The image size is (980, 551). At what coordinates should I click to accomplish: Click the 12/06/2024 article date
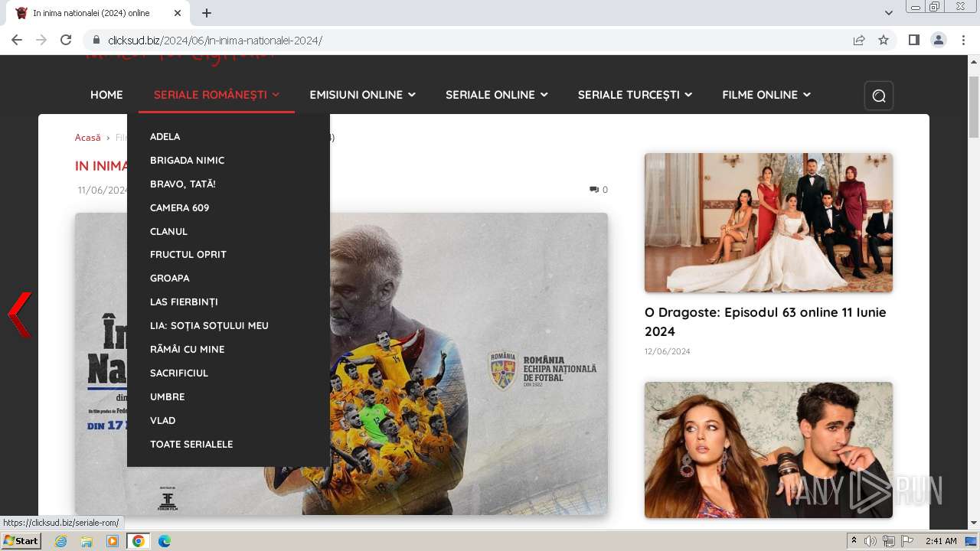[668, 352]
